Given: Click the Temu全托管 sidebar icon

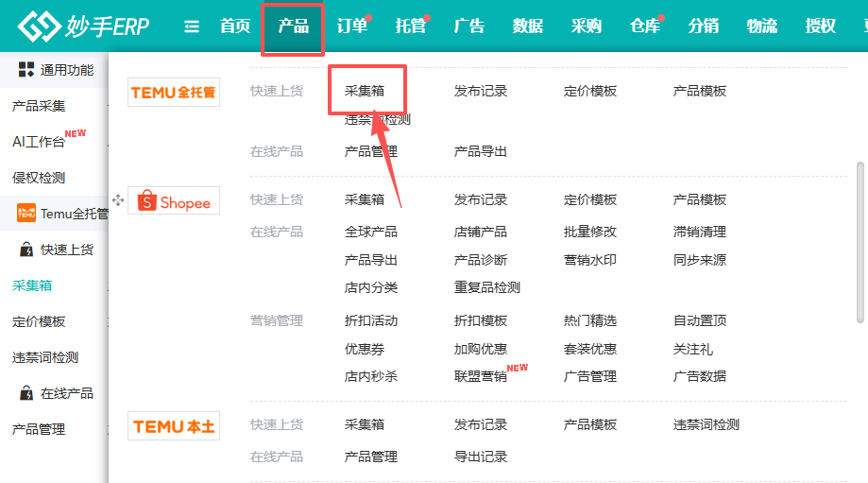Looking at the screenshot, I should coord(26,214).
